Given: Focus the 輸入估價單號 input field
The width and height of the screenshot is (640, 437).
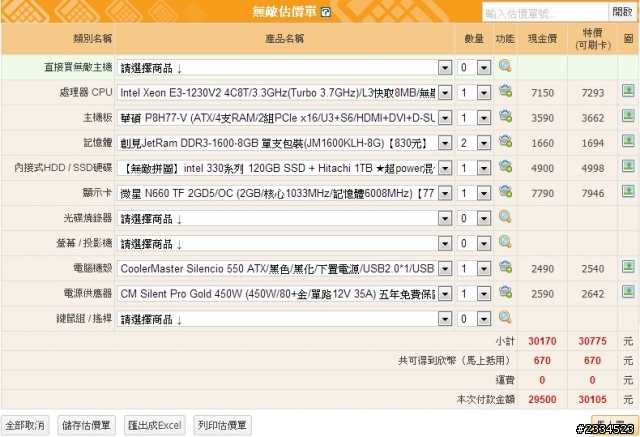Looking at the screenshot, I should point(545,13).
